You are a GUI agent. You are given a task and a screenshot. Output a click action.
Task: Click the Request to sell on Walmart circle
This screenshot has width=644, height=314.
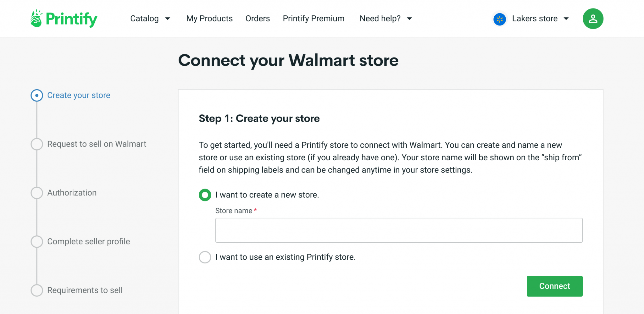(36, 144)
